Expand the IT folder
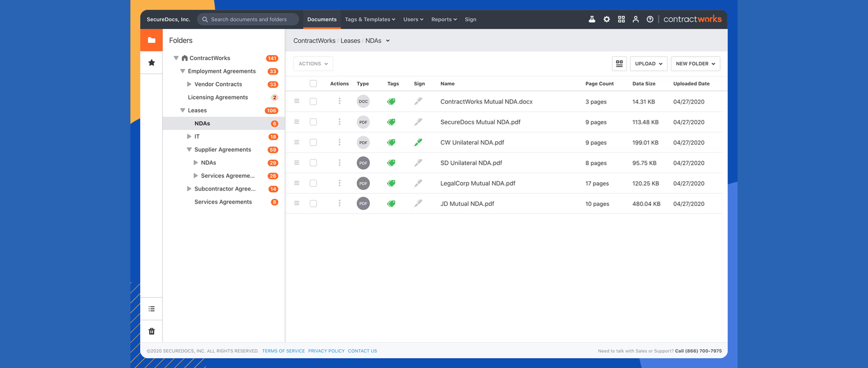The height and width of the screenshot is (368, 868). [189, 136]
